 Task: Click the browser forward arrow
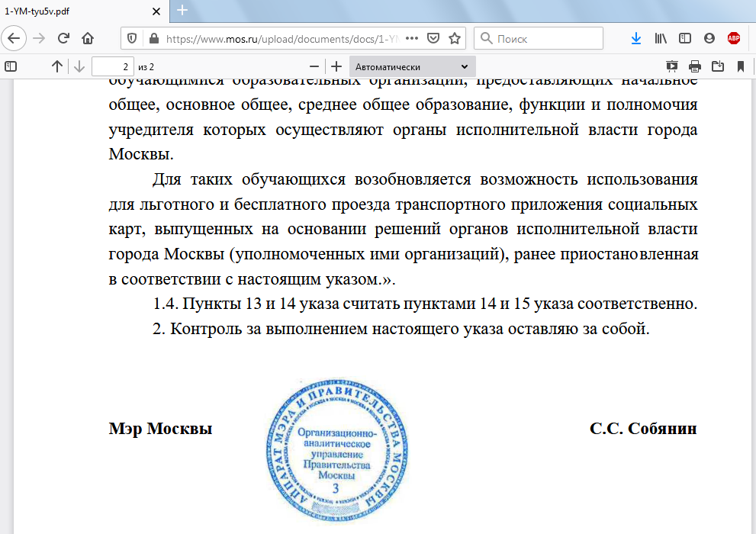pos(39,38)
